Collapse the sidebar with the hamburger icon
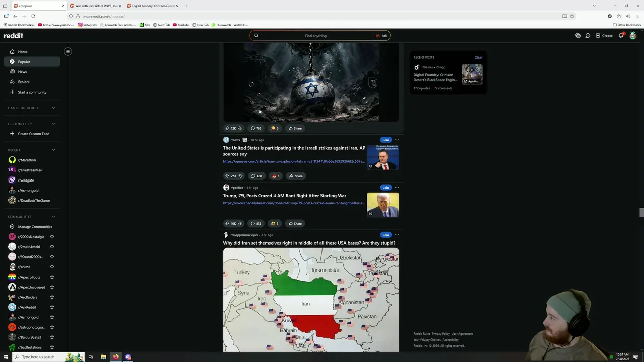The width and height of the screenshot is (644, 362). [68, 51]
